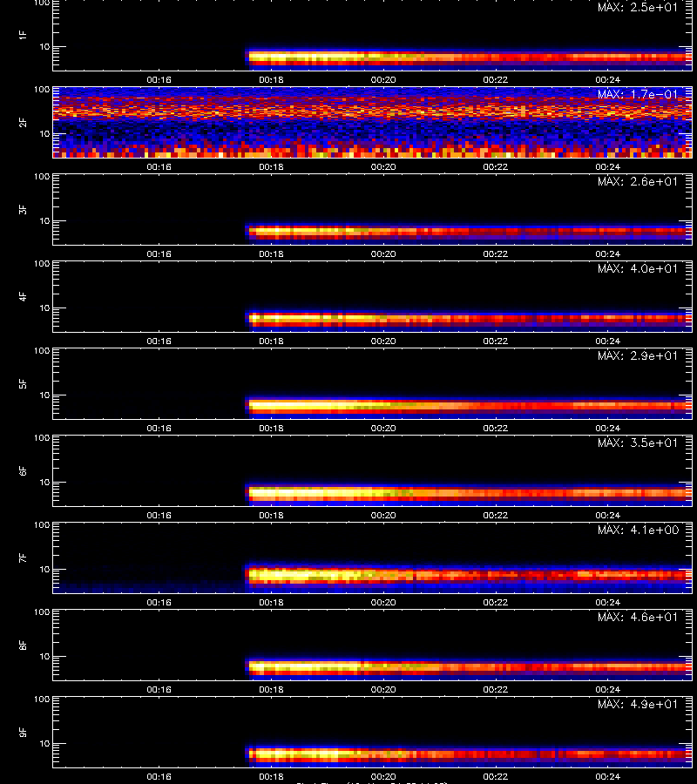Click the 00:20 tick label under the 7F panel
Viewport: 697px width, 784px height.
[x=383, y=603]
